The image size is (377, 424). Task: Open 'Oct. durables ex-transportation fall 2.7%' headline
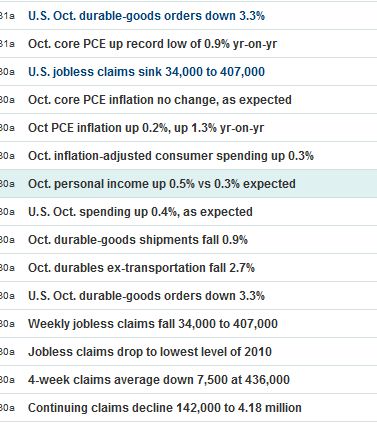[x=141, y=268]
